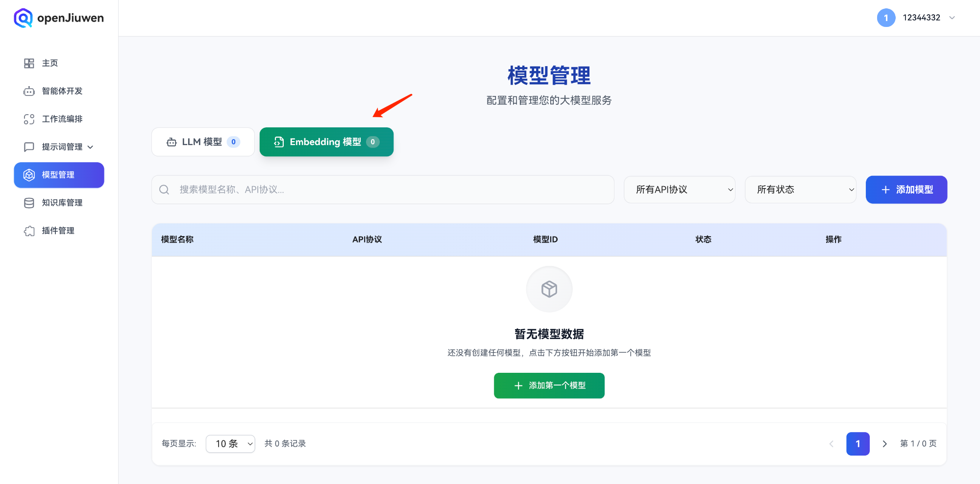Image resolution: width=980 pixels, height=484 pixels.
Task: Open 插件管理 in the sidebar
Action: 59,231
